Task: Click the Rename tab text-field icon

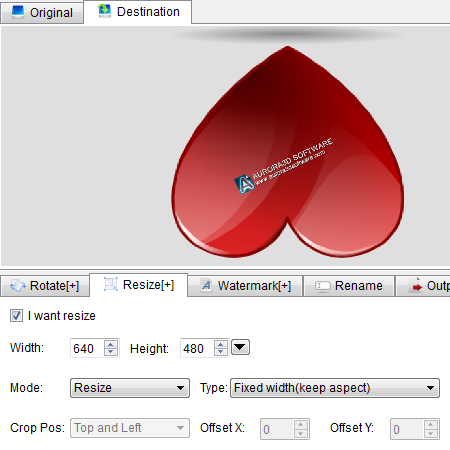Action: click(x=323, y=286)
